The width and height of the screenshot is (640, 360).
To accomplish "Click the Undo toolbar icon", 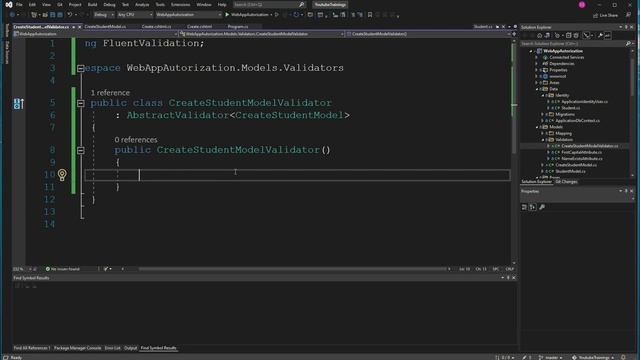I will (x=70, y=15).
